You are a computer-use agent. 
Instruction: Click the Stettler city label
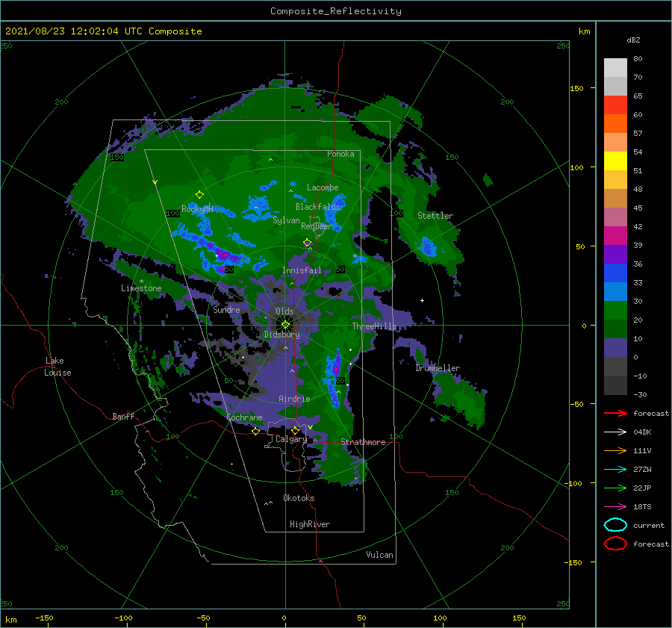point(435,216)
